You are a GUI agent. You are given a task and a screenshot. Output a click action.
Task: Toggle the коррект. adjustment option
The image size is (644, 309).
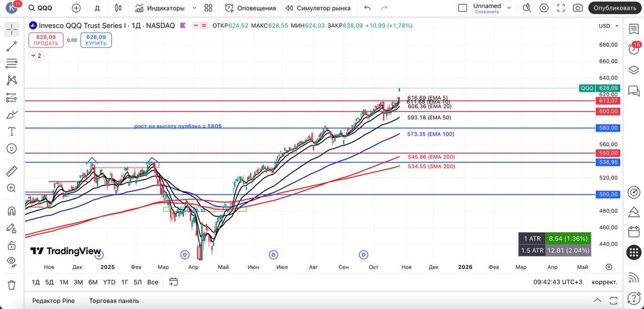604,282
